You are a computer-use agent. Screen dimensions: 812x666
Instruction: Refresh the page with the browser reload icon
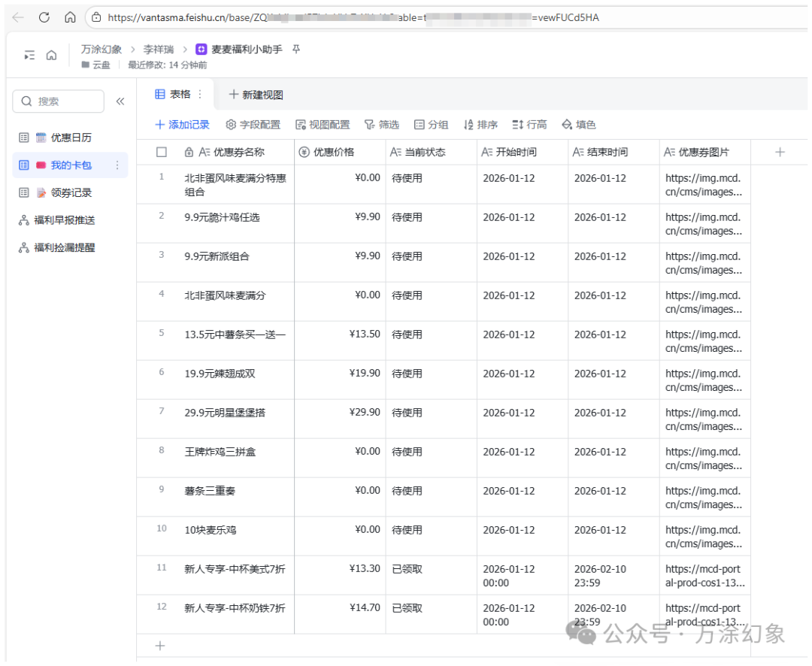[44, 17]
